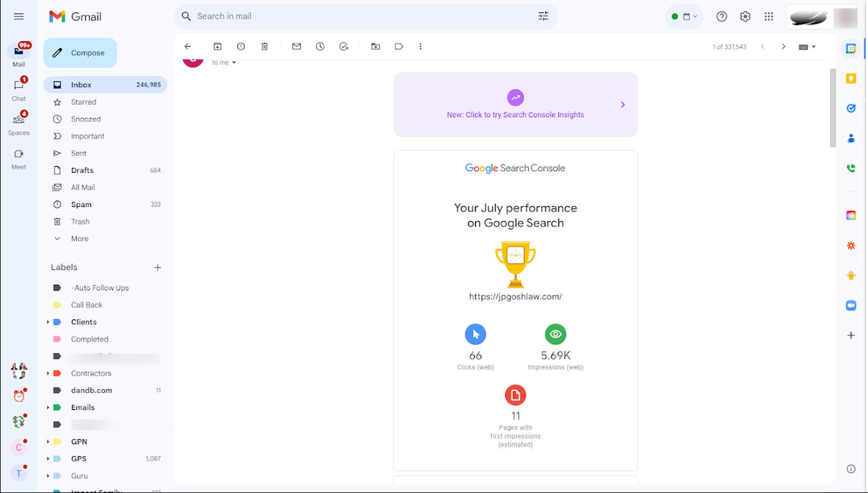Open the jpgoshlaw.com link in the email
The width and height of the screenshot is (868, 493).
515,297
